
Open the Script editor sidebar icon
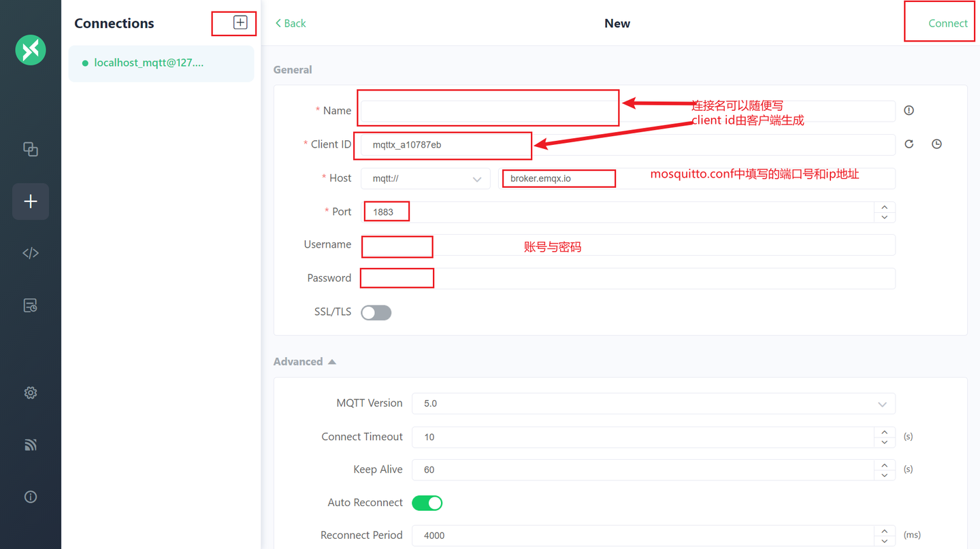(x=30, y=252)
